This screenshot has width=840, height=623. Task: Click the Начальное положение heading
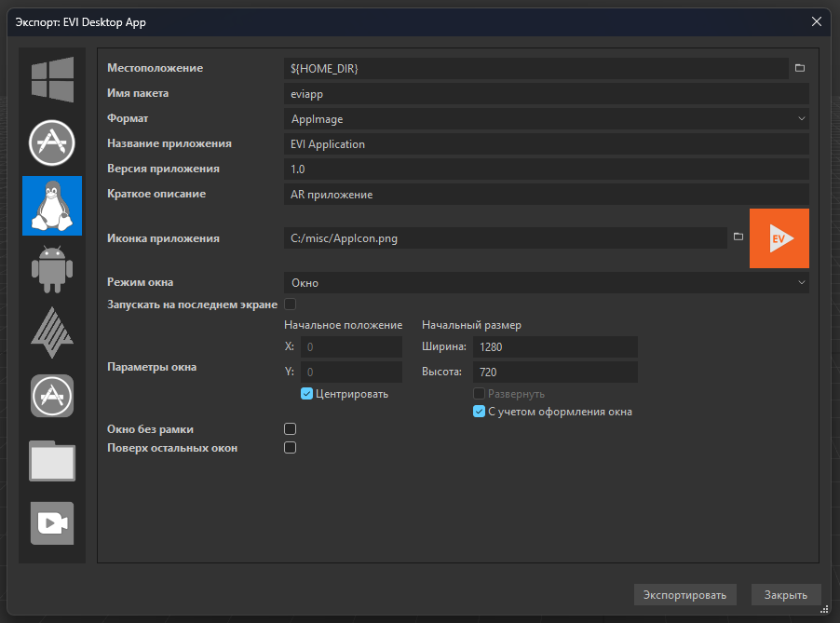[343, 325]
